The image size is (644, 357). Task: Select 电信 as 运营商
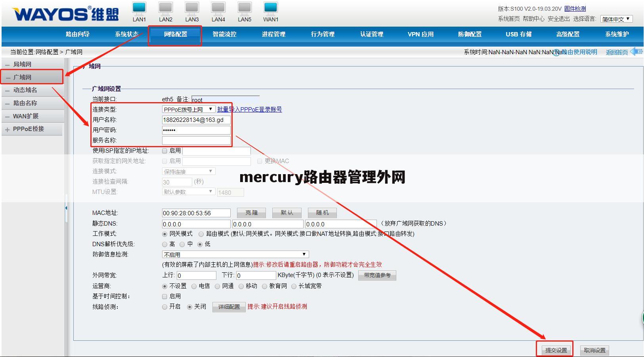pos(194,286)
